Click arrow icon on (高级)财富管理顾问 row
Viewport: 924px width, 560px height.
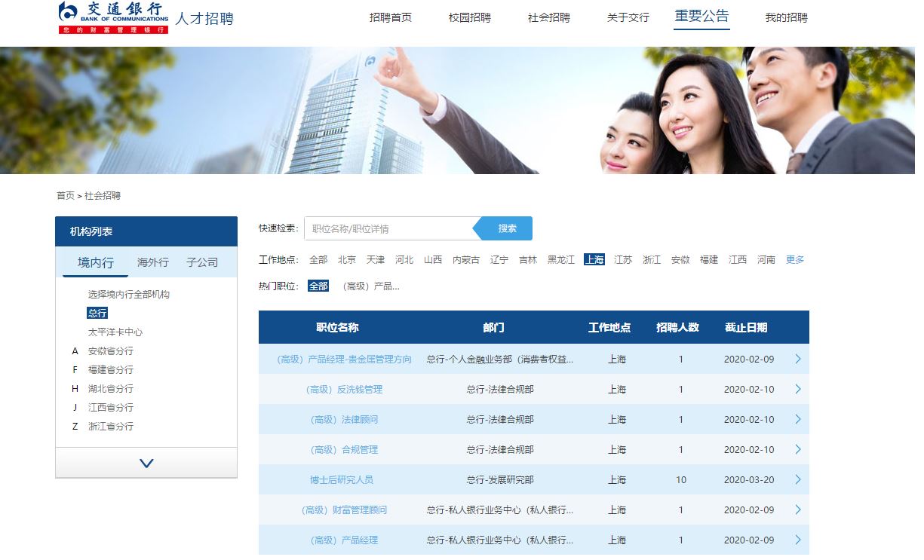tap(798, 510)
